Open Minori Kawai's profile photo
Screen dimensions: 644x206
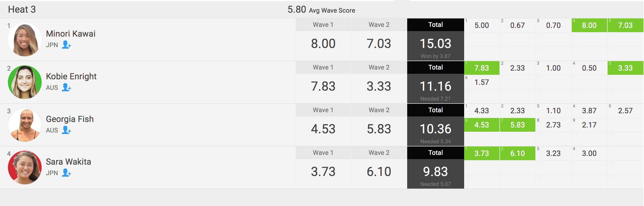point(25,40)
